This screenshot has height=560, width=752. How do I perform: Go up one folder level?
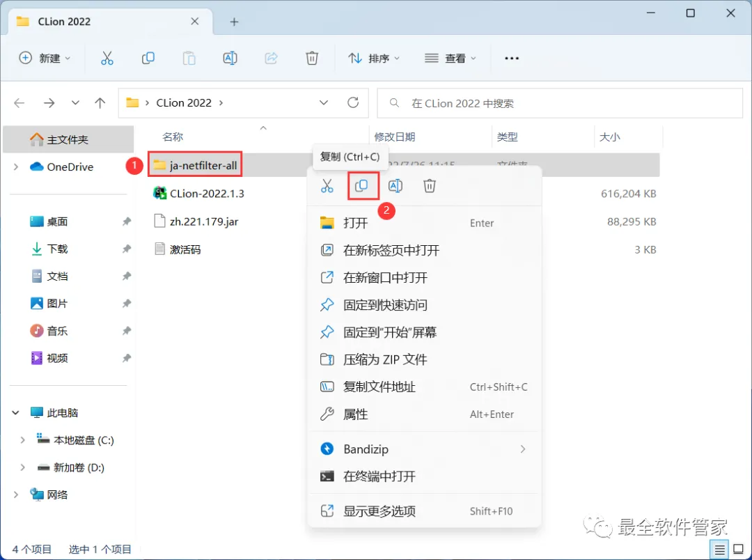100,102
